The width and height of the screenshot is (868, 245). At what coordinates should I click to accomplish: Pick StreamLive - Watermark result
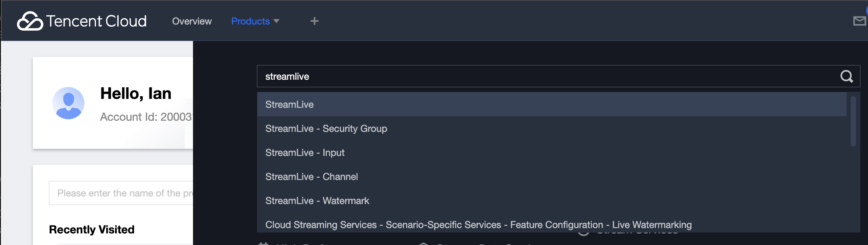click(552, 200)
